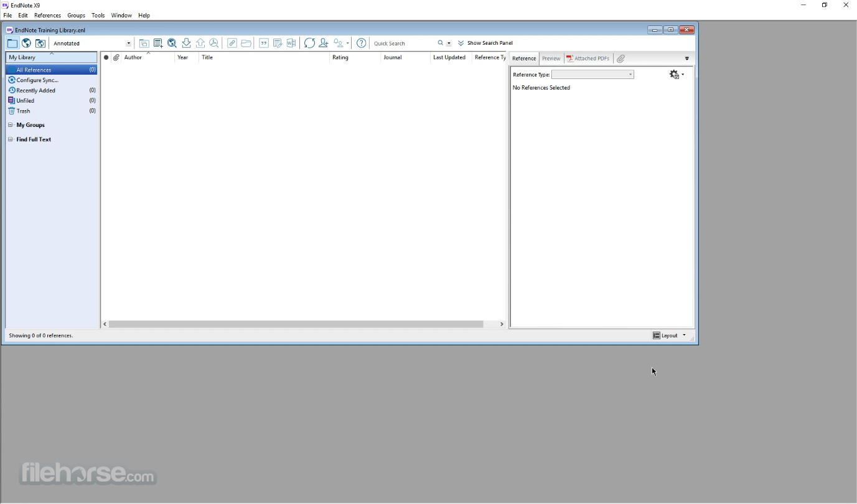Select the Unfiled group
Screen dimensions: 857x504
52,100
